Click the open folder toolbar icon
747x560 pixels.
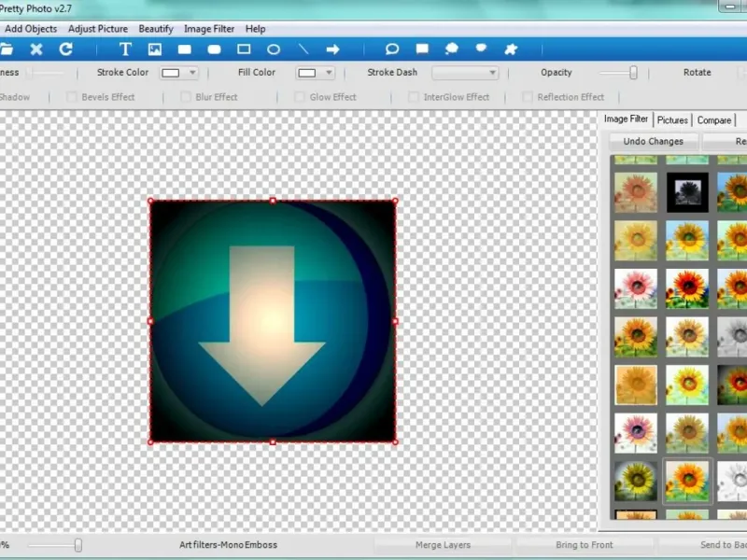(6, 49)
